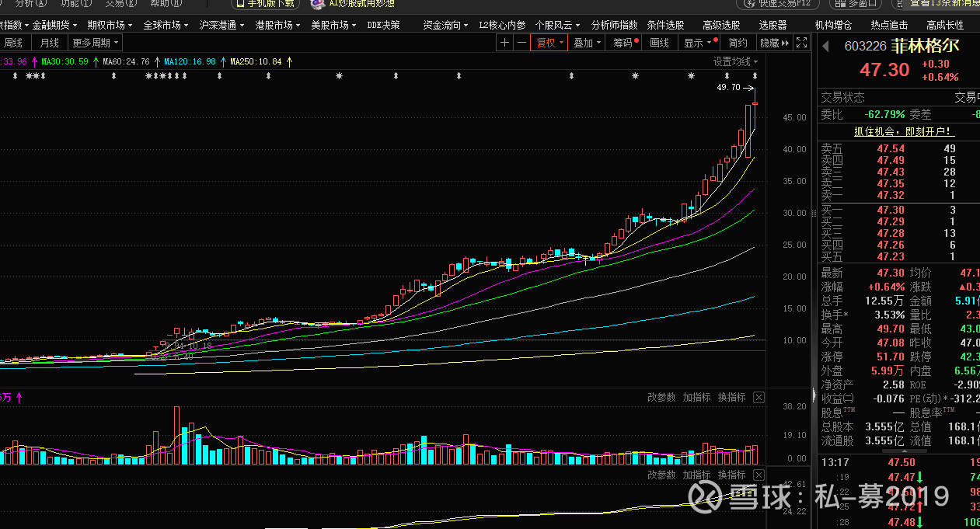
Task: Click 加指标 in the volume panel
Action: (x=697, y=397)
